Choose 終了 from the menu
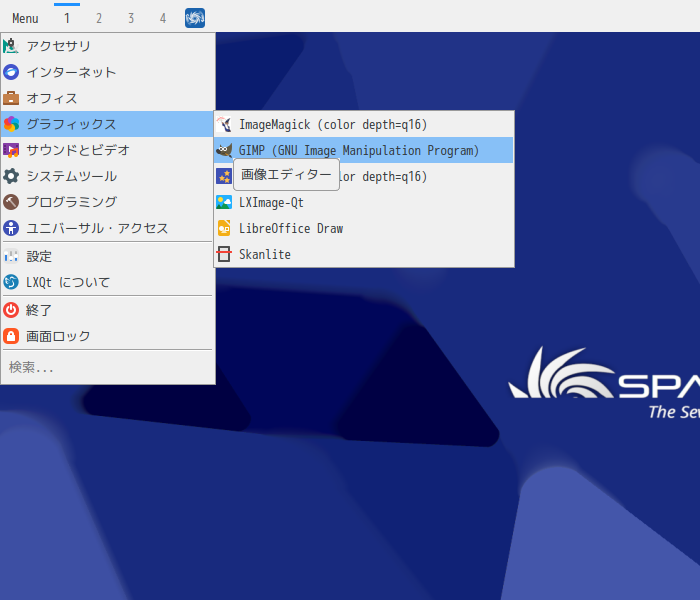The width and height of the screenshot is (700, 600). pos(107,310)
